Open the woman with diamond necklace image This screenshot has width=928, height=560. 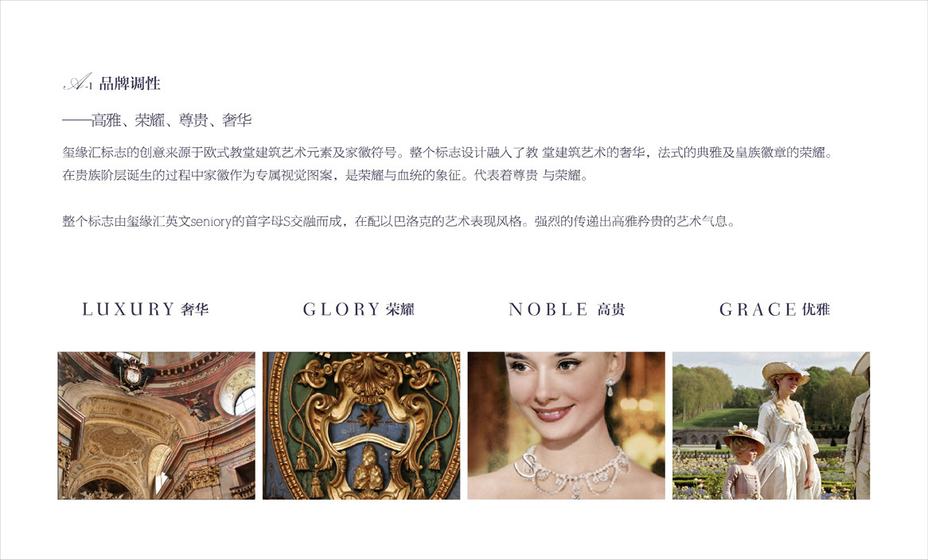coord(567,426)
